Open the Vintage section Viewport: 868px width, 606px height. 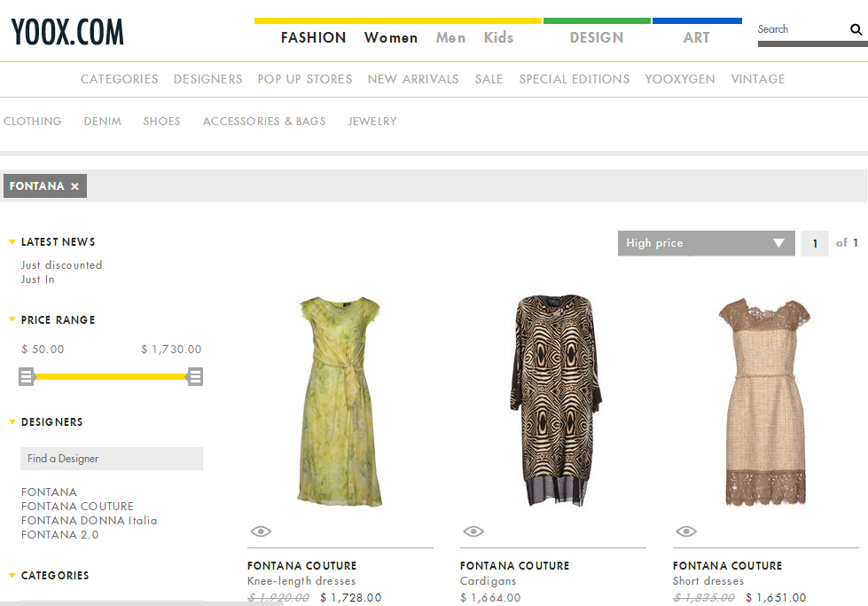[758, 79]
